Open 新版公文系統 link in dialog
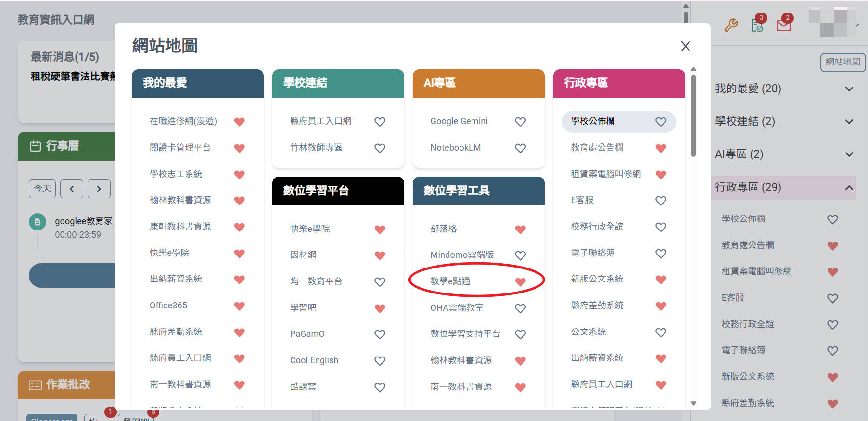868x421 pixels. 597,279
